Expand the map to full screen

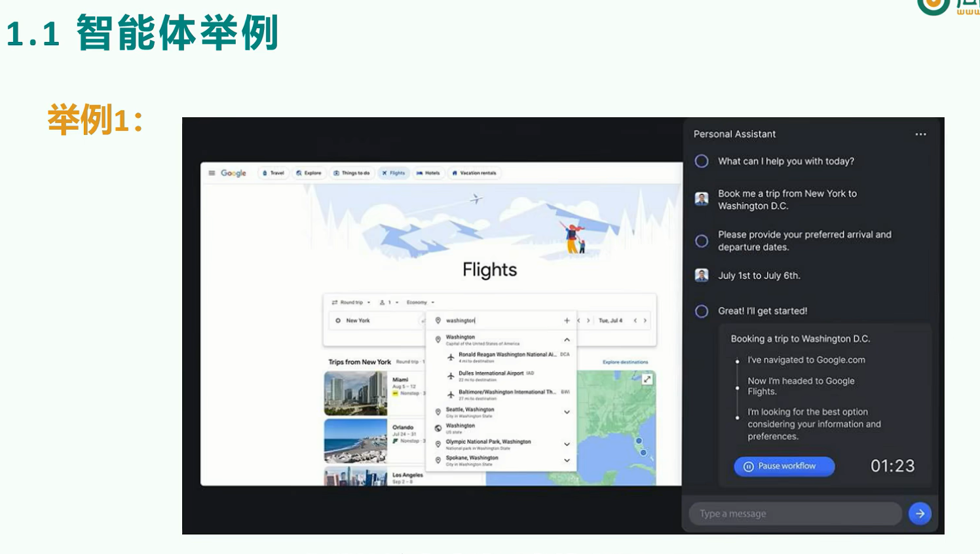coord(647,379)
